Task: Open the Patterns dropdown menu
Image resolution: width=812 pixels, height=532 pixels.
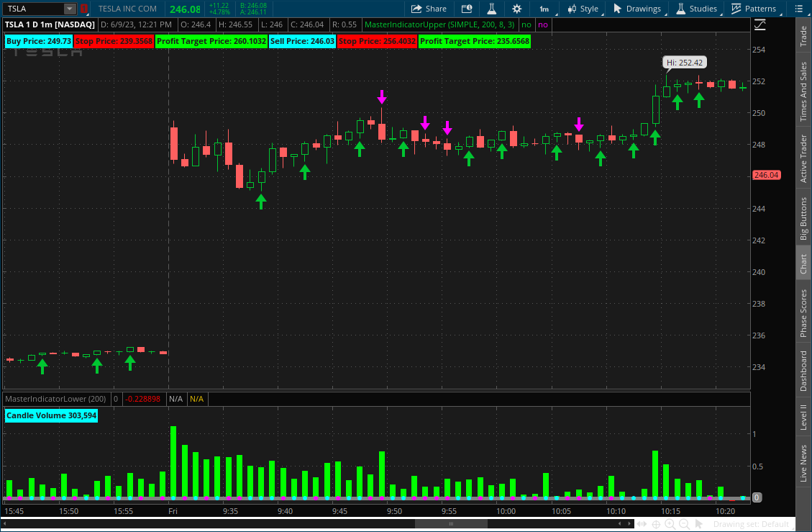Action: tap(754, 9)
